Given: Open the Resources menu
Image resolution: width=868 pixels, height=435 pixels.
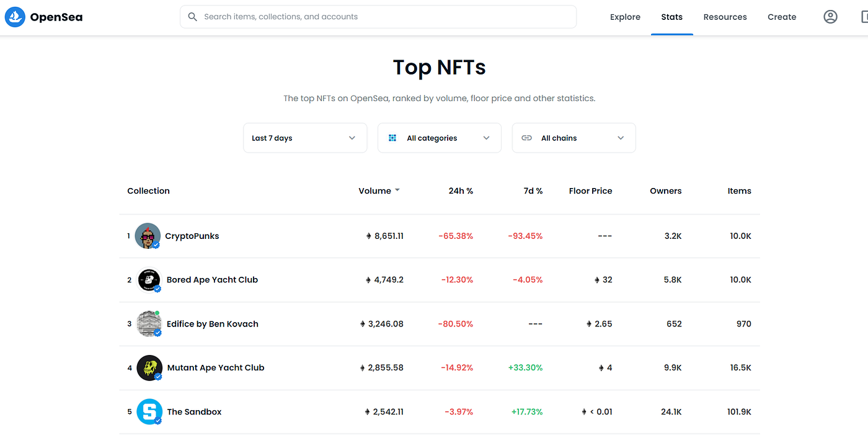Looking at the screenshot, I should 725,17.
